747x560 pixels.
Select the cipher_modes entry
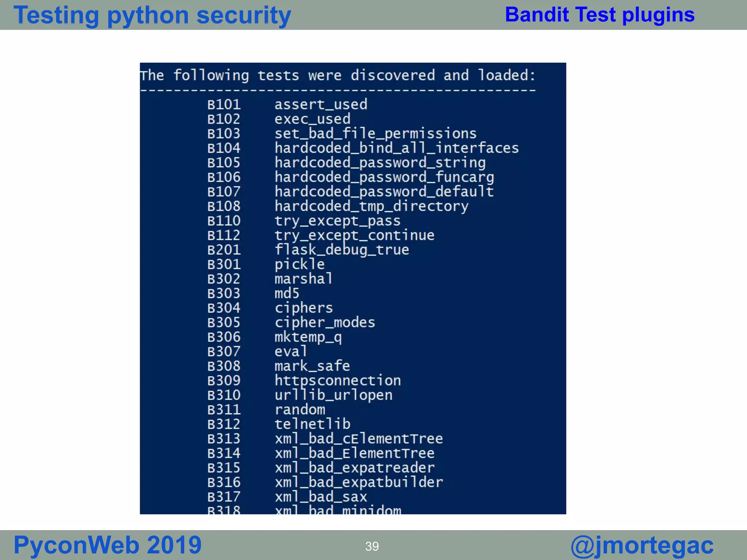325,323
